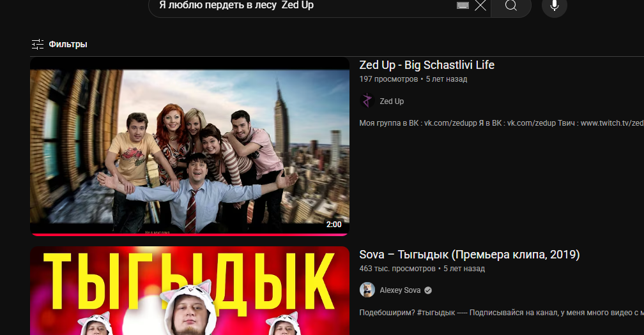Image resolution: width=644 pixels, height=335 pixels.
Task: Open the virtual keyboard in search box
Action: click(x=463, y=5)
